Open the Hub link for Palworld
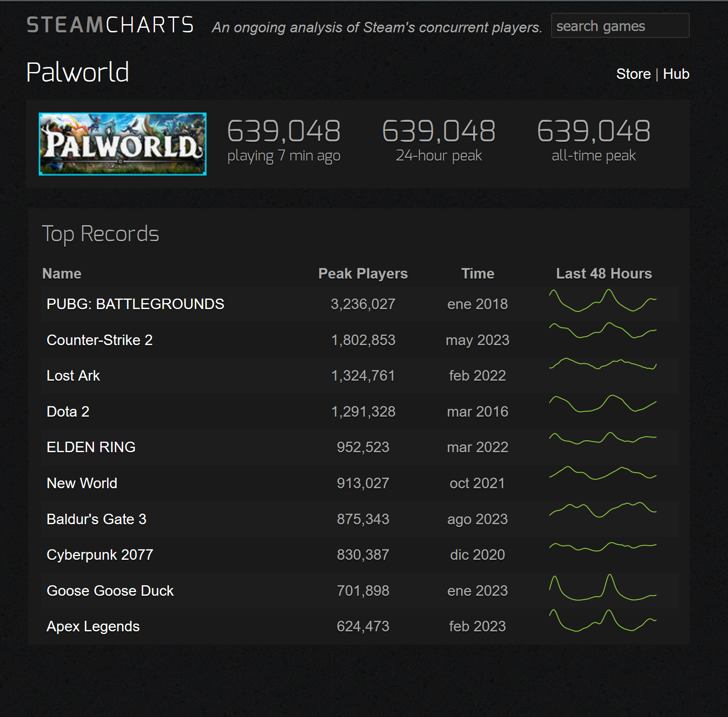The width and height of the screenshot is (728, 717). click(x=676, y=74)
